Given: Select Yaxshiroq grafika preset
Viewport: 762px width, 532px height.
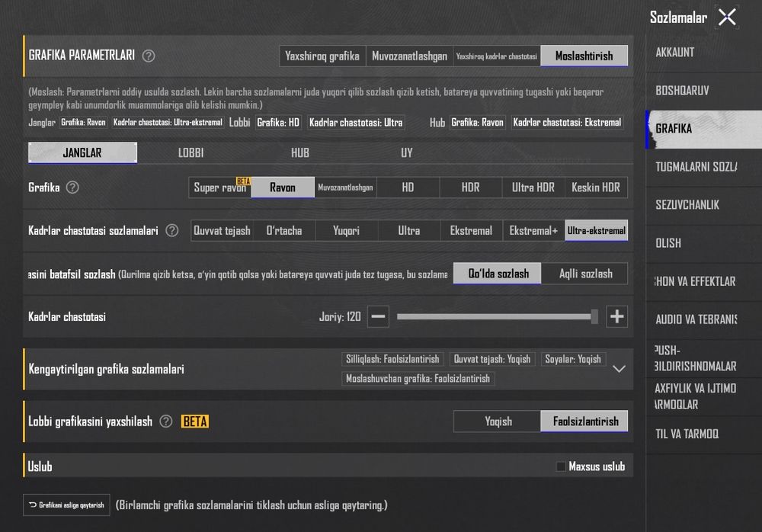Looking at the screenshot, I should 322,56.
